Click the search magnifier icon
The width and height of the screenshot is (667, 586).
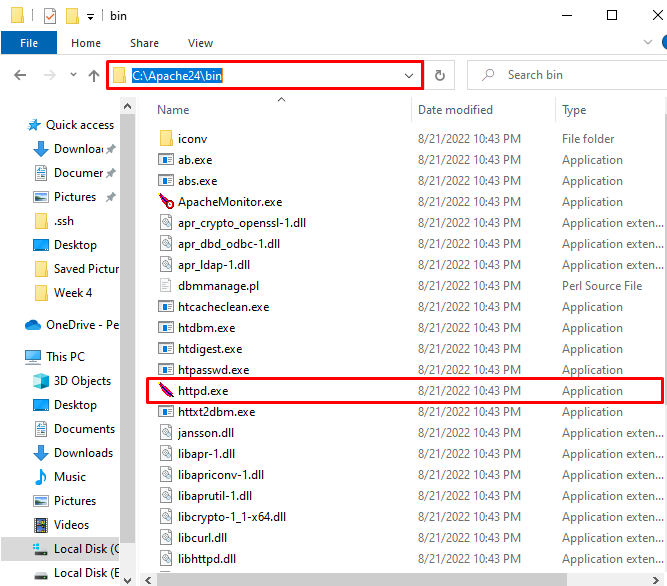[488, 75]
